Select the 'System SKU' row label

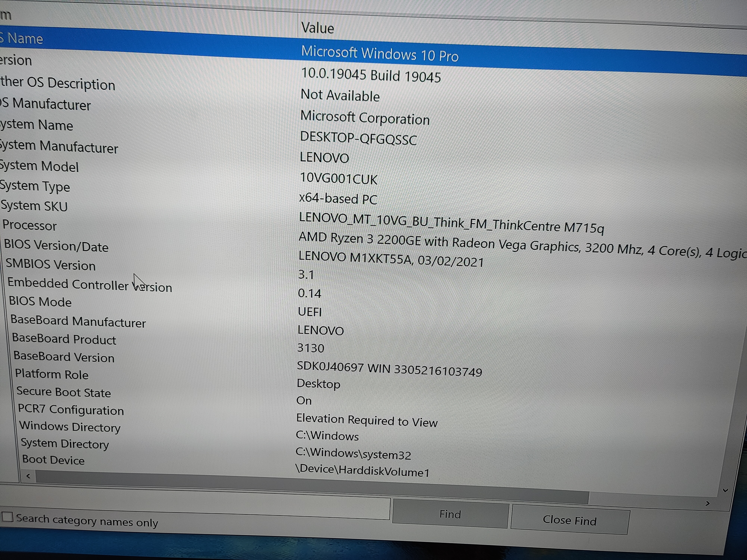click(34, 206)
